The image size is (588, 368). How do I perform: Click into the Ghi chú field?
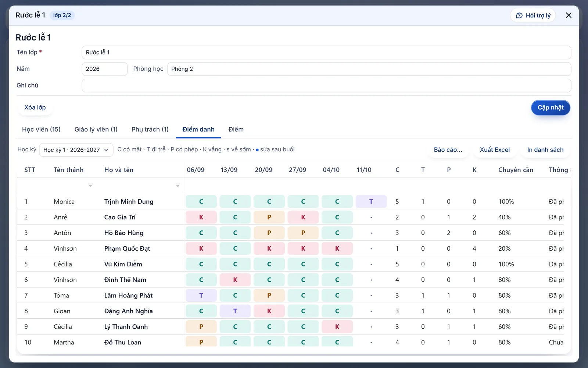326,85
